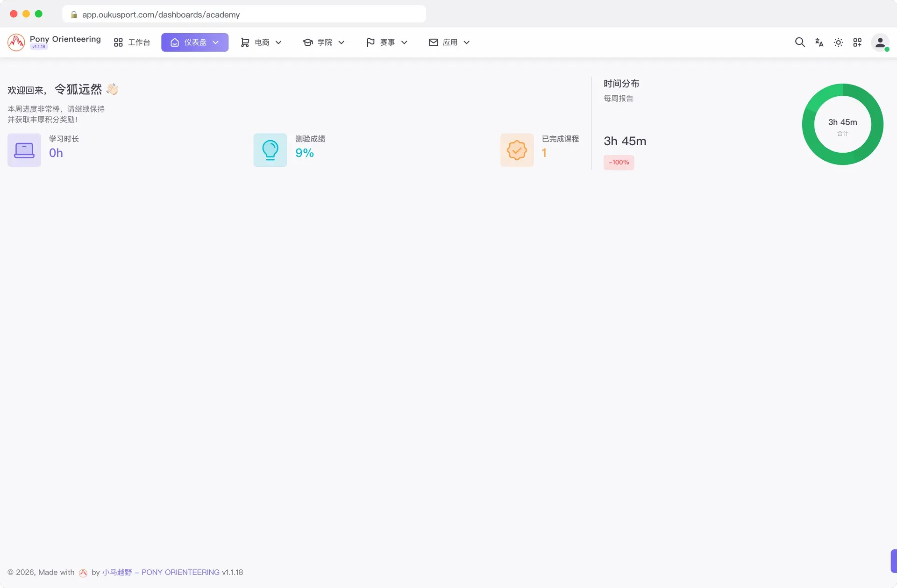Expand the 学院 dropdown chevron
Viewport: 897px width, 588px height.
coord(341,42)
